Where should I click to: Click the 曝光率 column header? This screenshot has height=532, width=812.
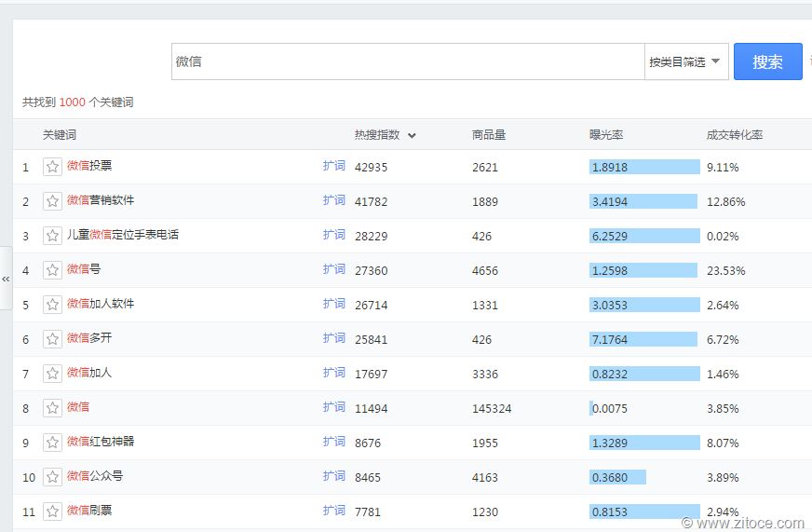pos(606,135)
